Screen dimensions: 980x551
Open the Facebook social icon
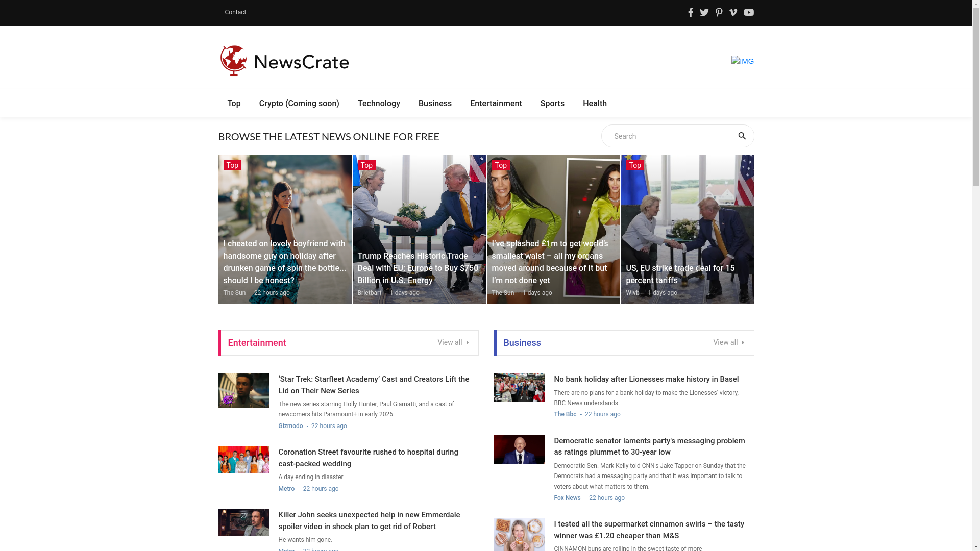point(691,12)
